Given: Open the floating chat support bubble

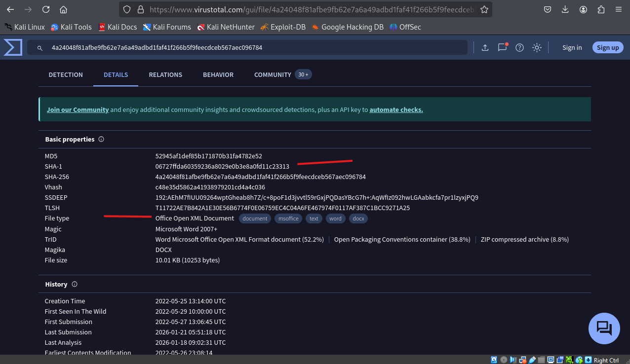Looking at the screenshot, I should [604, 328].
